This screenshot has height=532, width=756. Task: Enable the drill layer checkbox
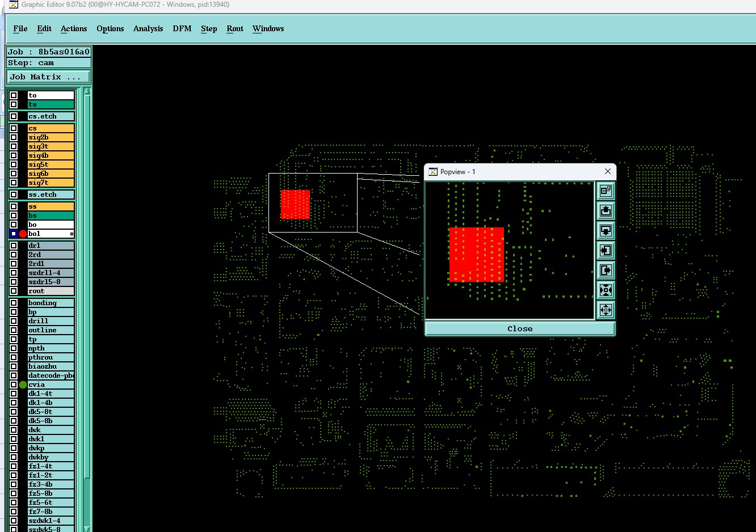point(14,321)
